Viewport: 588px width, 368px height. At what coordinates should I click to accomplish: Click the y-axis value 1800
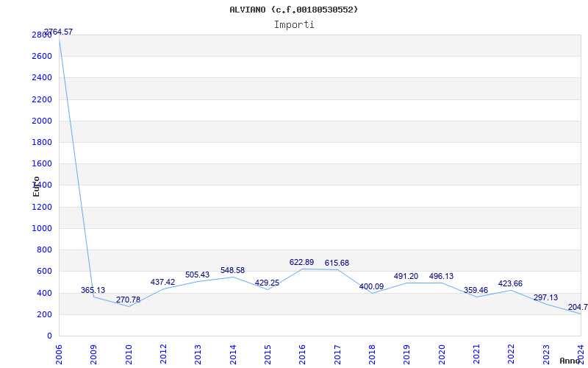tap(42, 142)
